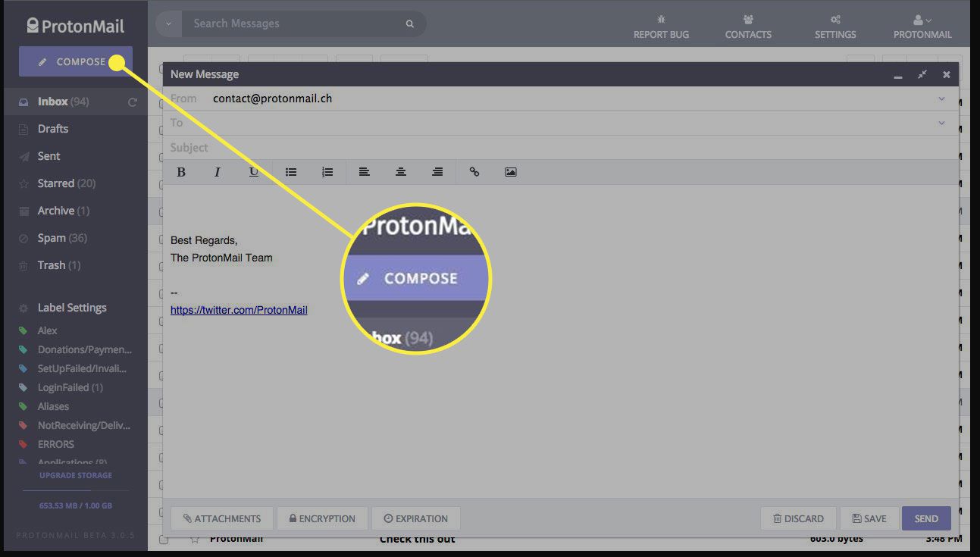Screen dimensions: 980x557
Task: Select the SetUpFailed/Invalid label
Action: point(82,368)
